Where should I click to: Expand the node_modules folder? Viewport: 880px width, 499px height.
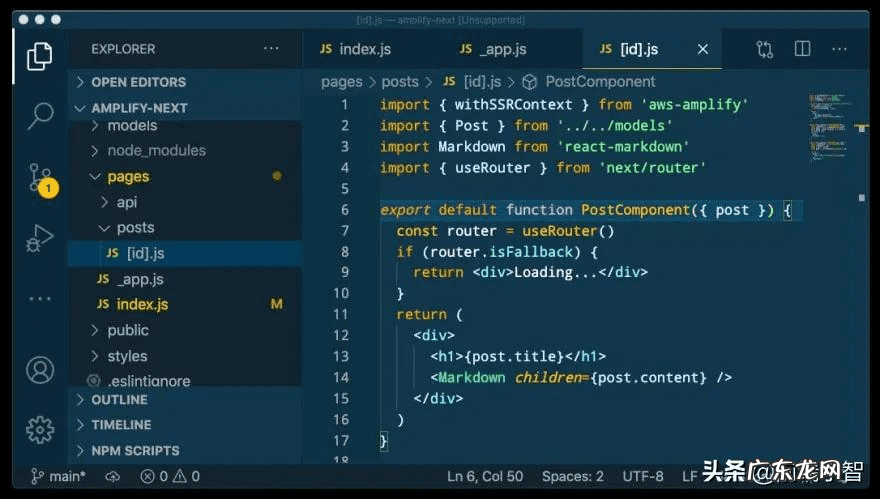(x=155, y=151)
